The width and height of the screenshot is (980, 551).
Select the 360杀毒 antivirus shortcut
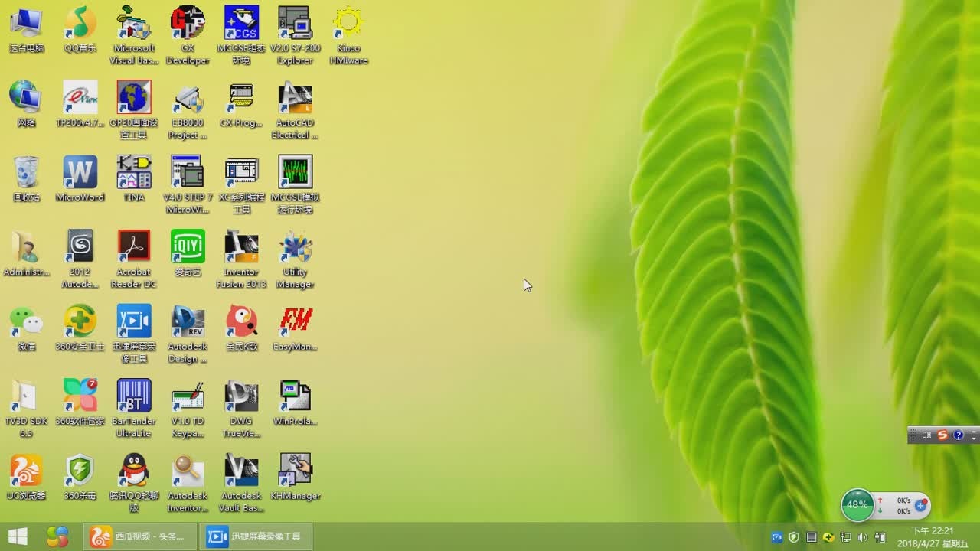click(x=80, y=478)
